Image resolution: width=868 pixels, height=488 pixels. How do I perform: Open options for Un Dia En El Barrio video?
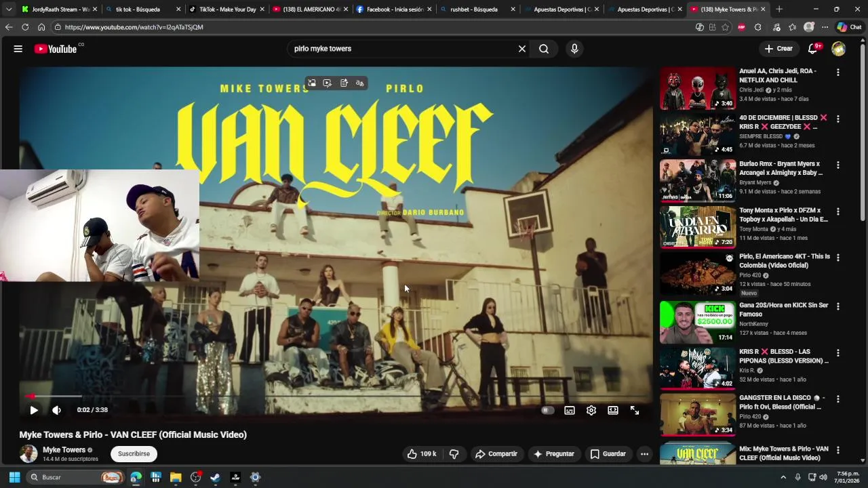838,211
